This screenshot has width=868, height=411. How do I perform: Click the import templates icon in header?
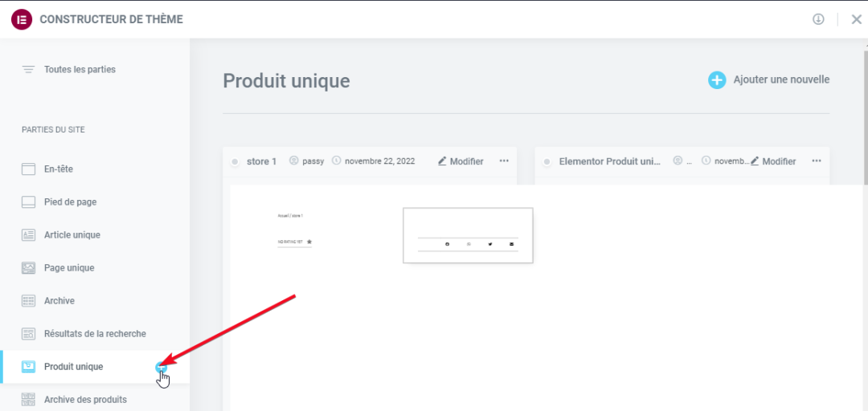point(818,19)
